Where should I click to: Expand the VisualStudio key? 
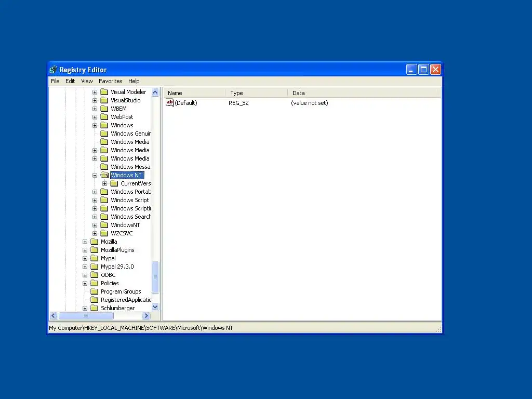point(95,100)
